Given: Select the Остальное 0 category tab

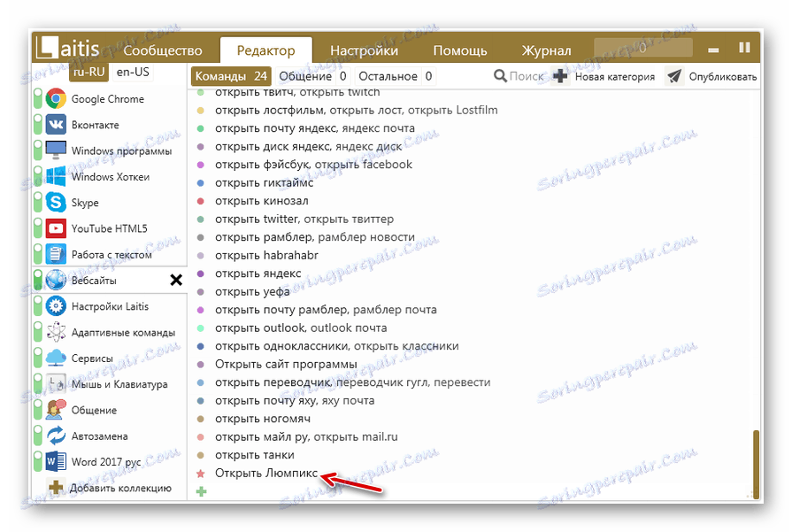Looking at the screenshot, I should tap(396, 76).
